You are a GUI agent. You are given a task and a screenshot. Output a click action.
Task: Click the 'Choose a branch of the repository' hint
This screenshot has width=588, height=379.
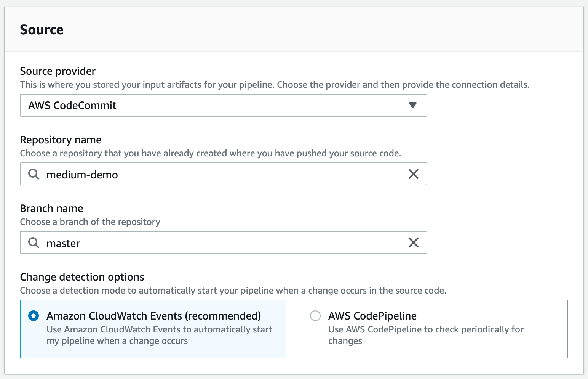click(x=90, y=222)
